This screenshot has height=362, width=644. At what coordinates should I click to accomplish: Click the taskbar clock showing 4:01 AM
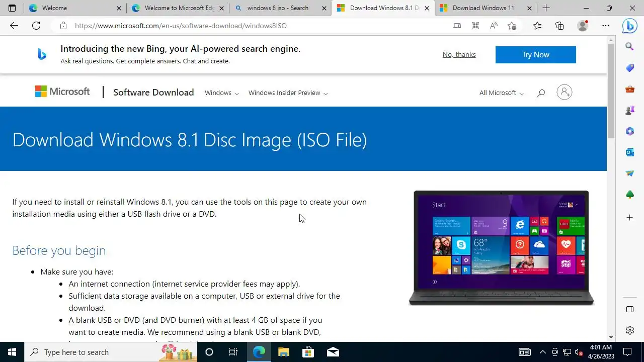601,352
